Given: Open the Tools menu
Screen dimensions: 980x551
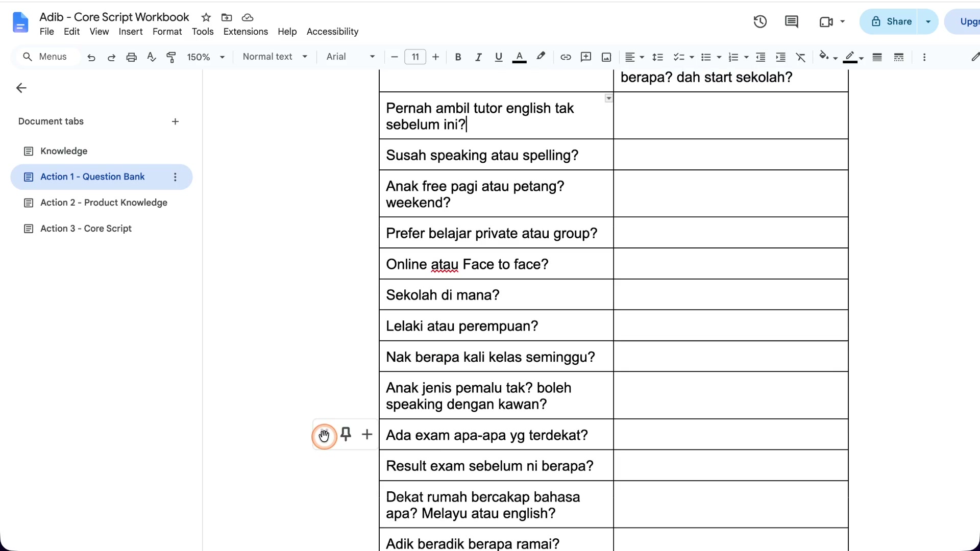Looking at the screenshot, I should pos(203,32).
